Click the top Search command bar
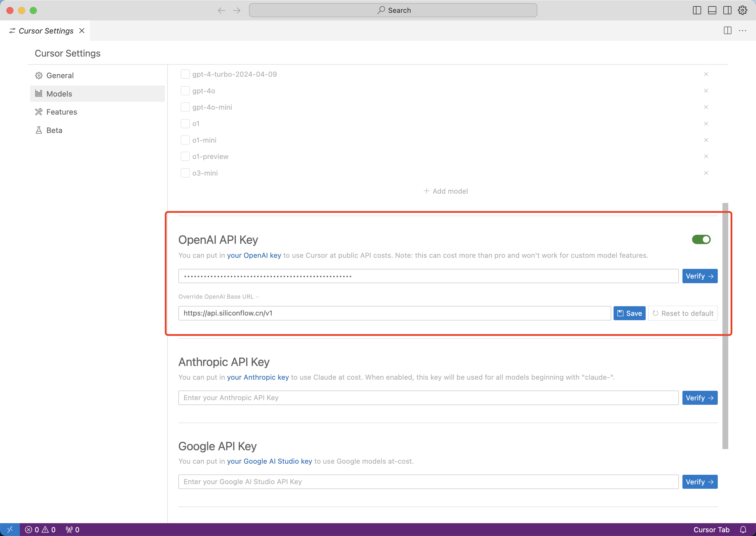Viewport: 756px width, 536px height. point(393,10)
